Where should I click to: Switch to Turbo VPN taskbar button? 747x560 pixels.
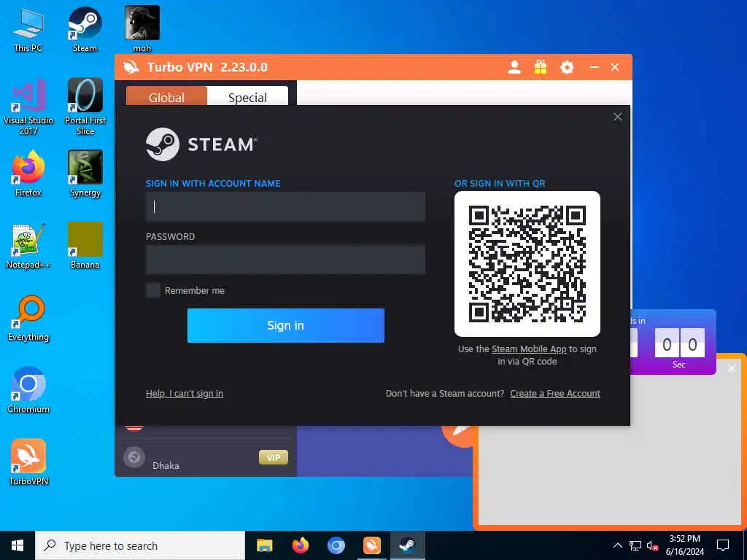[371, 545]
